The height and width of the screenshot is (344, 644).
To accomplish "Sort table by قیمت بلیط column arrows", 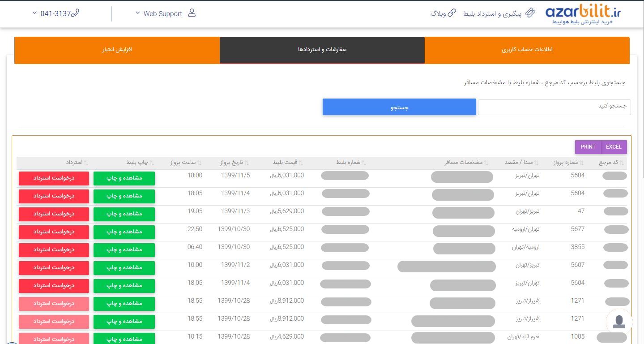I will [x=301, y=163].
